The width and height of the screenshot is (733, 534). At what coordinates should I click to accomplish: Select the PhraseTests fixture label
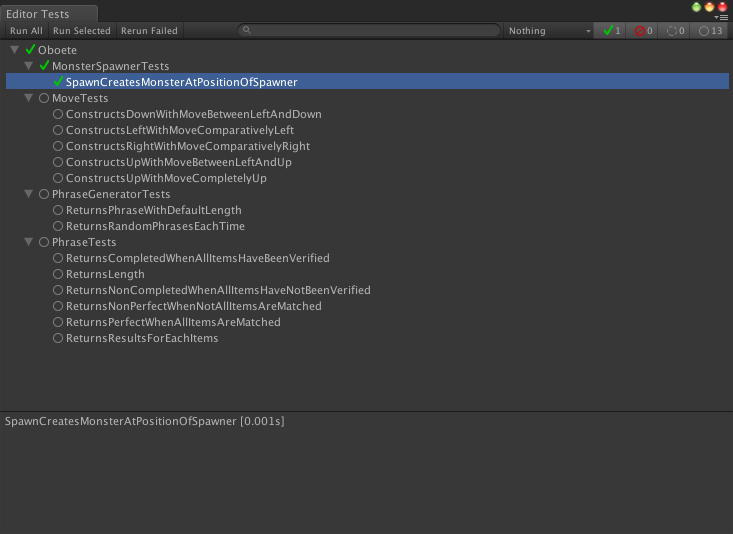pos(84,242)
